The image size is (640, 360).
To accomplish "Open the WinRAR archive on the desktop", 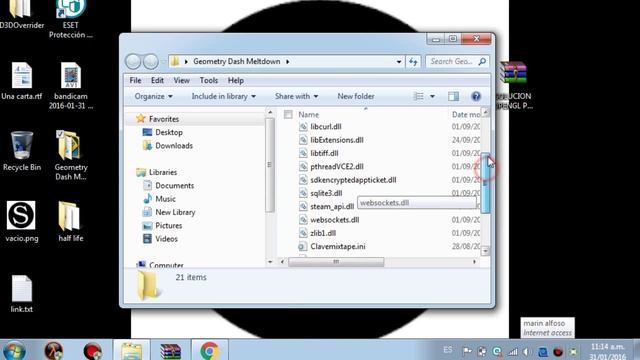I will click(x=513, y=85).
